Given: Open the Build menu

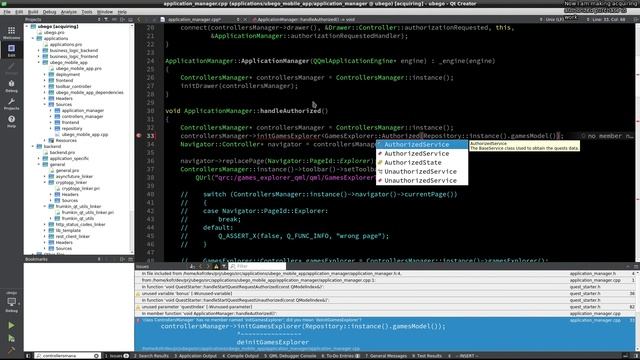Looking at the screenshot, I should [33, 12].
